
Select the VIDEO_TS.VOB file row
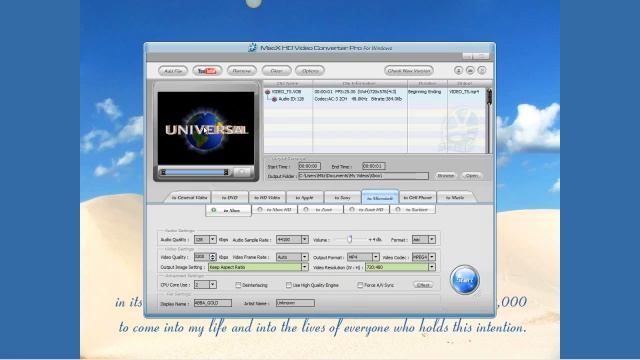pyautogui.click(x=375, y=92)
